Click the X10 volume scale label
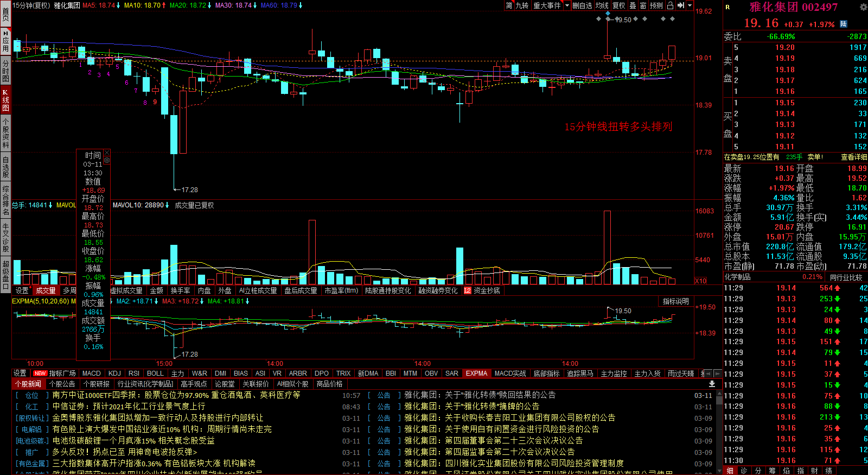Image resolution: width=868 pixels, height=475 pixels. [701, 281]
